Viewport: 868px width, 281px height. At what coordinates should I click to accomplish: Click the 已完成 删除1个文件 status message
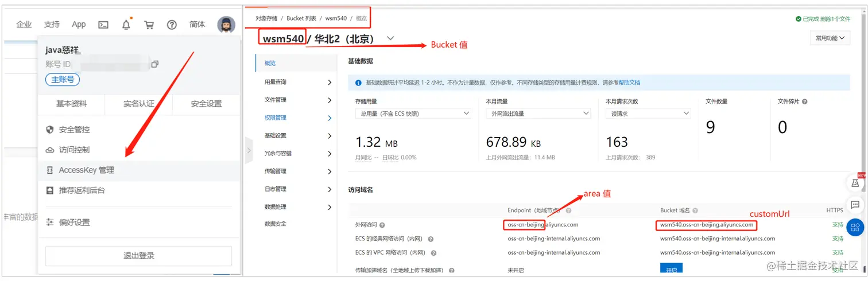(x=823, y=19)
